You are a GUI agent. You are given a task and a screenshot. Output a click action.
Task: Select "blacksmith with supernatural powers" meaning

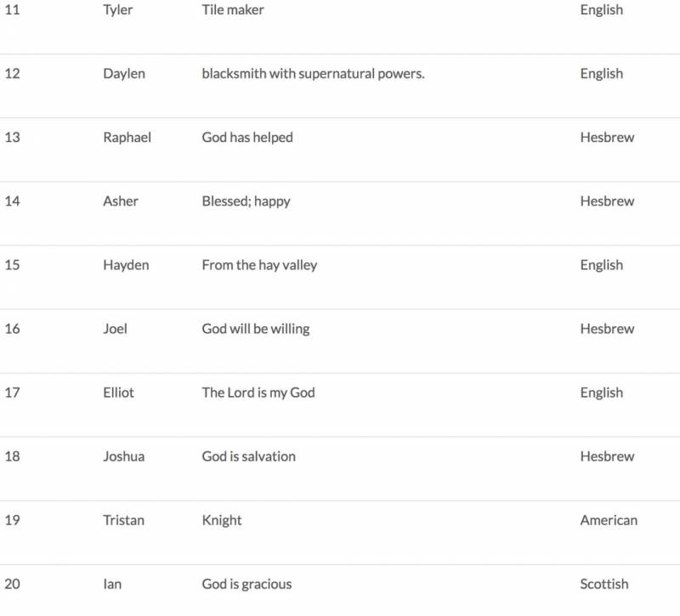pyautogui.click(x=313, y=74)
